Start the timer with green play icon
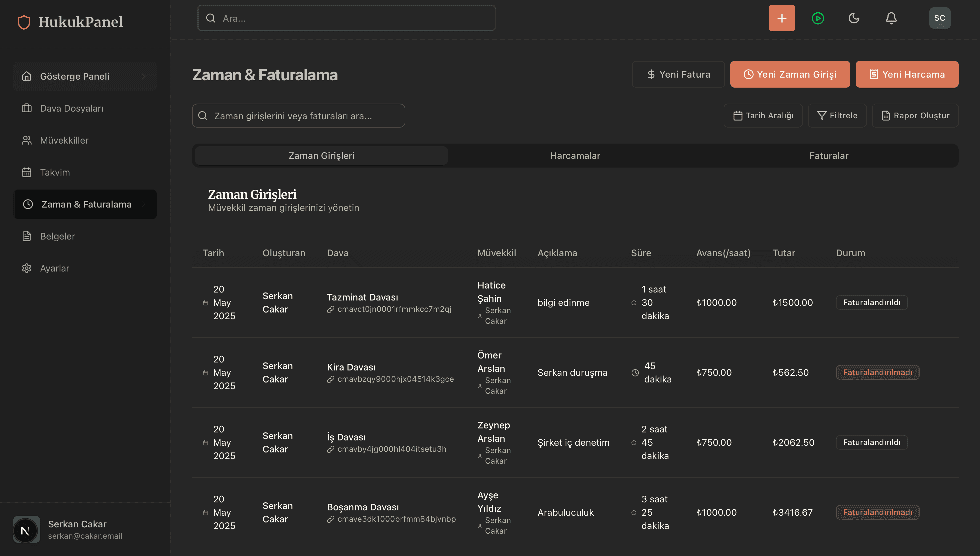 click(818, 18)
